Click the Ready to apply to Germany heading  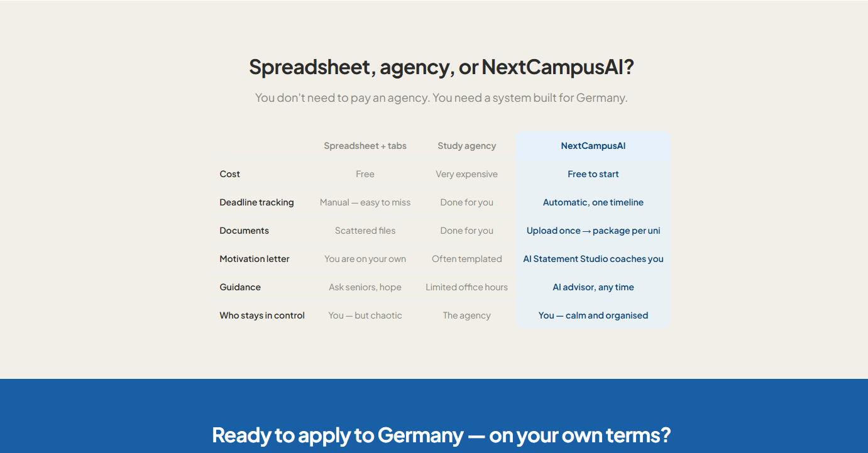pos(441,435)
